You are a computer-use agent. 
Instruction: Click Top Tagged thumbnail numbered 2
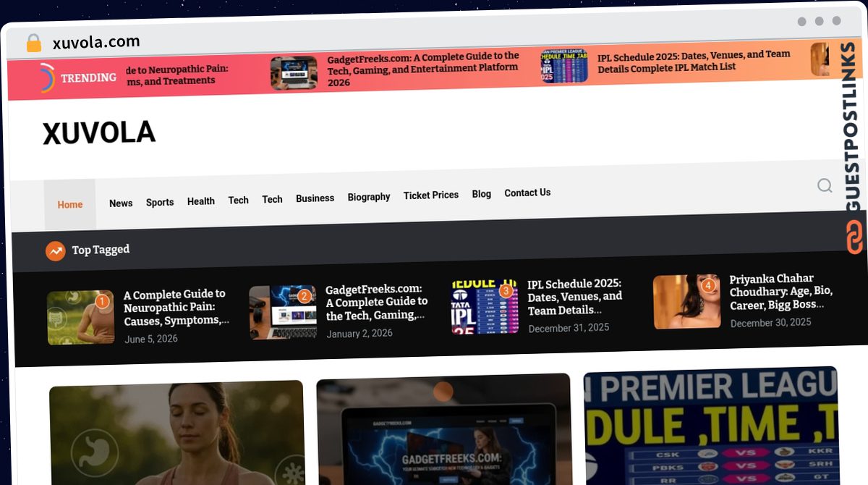pos(283,312)
